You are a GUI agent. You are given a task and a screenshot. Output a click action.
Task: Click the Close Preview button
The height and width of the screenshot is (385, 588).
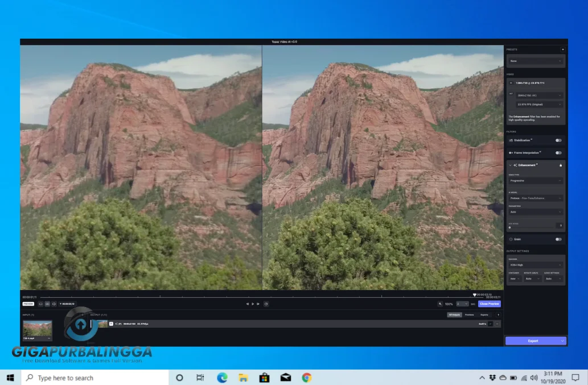[x=489, y=304]
